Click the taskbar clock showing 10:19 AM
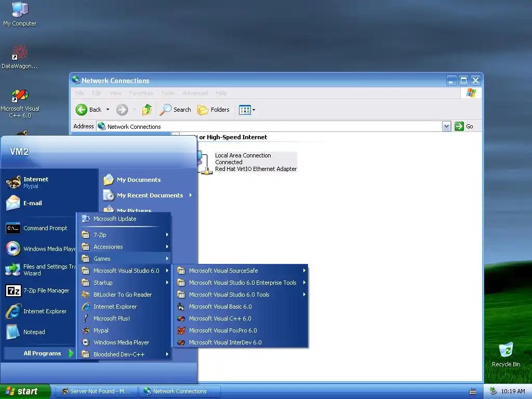532x399 pixels. pyautogui.click(x=513, y=391)
